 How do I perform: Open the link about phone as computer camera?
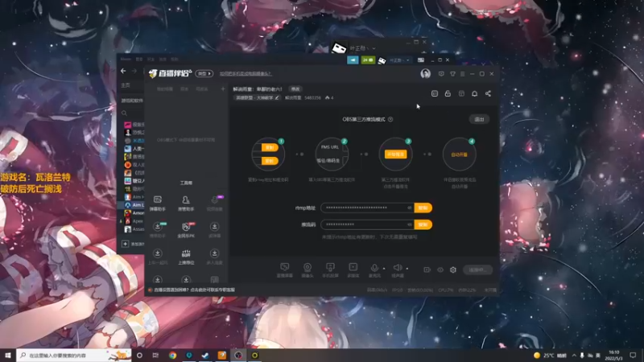(246, 74)
